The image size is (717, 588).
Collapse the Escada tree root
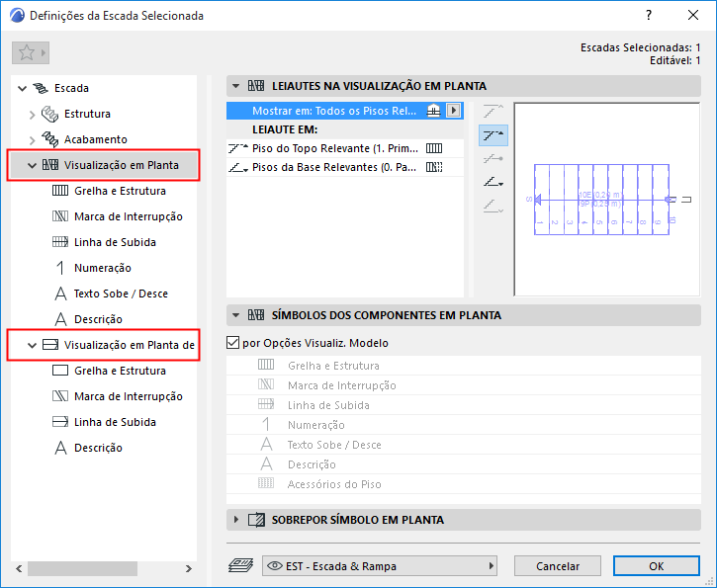22,88
